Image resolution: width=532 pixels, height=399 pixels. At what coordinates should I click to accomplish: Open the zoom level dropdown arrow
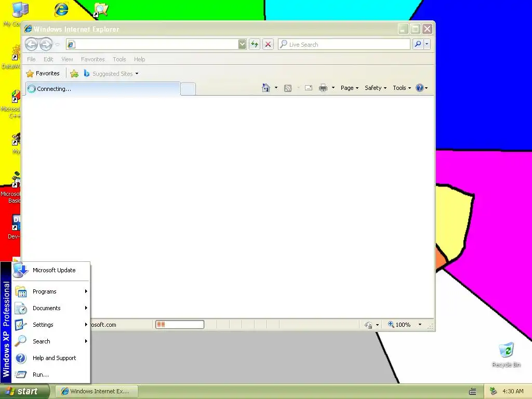[420, 325]
